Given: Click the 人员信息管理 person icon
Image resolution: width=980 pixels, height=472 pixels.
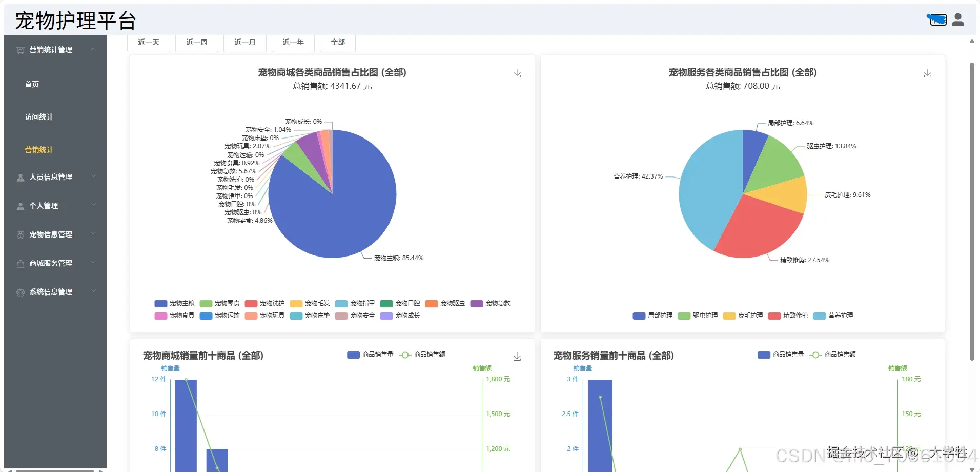Looking at the screenshot, I should click(x=21, y=178).
